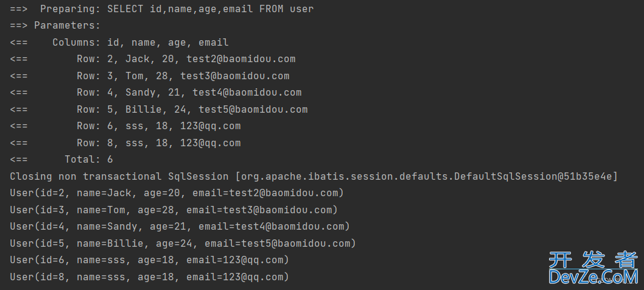The height and width of the screenshot is (290, 644).
Task: Click User(id=5, name=Billie output line
Action: pos(183,244)
